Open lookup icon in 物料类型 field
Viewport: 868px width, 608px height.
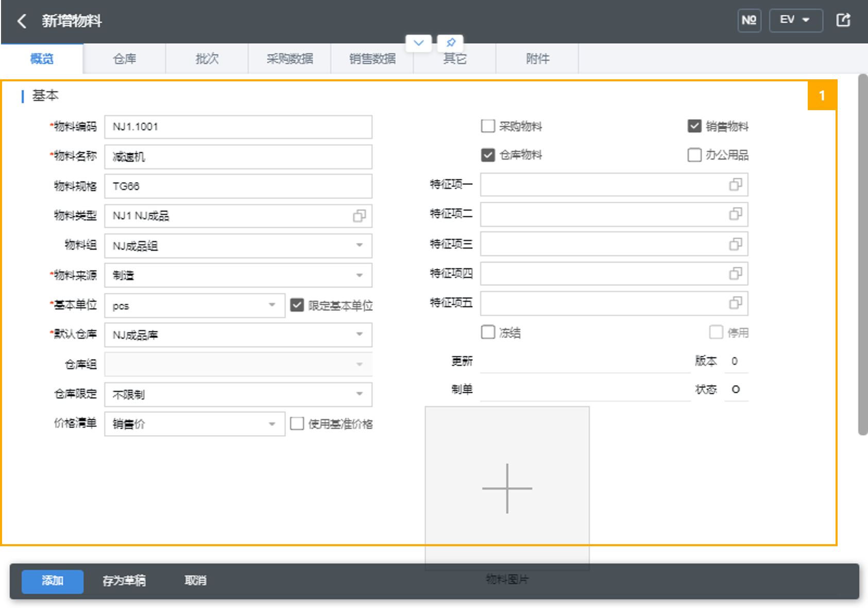(360, 216)
